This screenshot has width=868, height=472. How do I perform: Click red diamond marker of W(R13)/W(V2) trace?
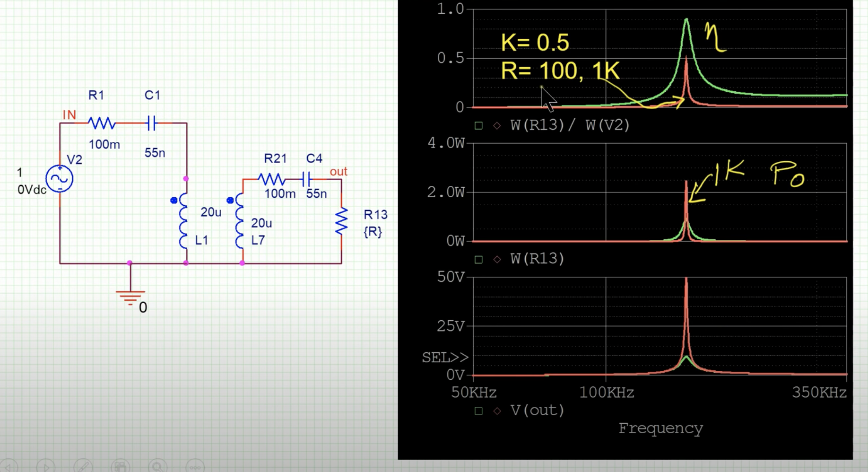(x=497, y=126)
